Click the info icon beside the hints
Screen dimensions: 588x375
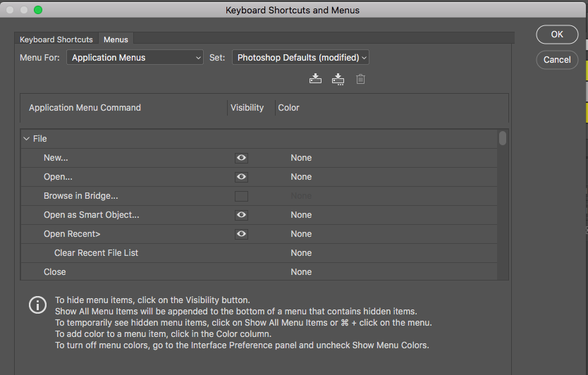click(37, 305)
